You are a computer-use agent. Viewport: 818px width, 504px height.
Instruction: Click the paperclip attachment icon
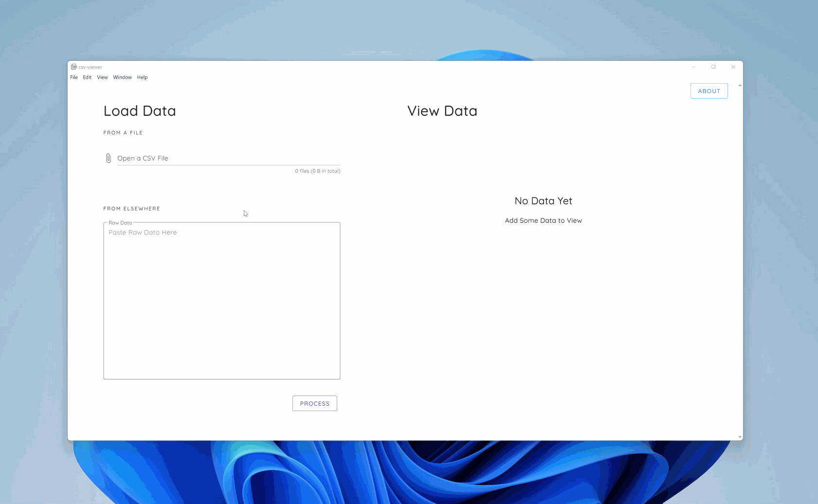[109, 158]
